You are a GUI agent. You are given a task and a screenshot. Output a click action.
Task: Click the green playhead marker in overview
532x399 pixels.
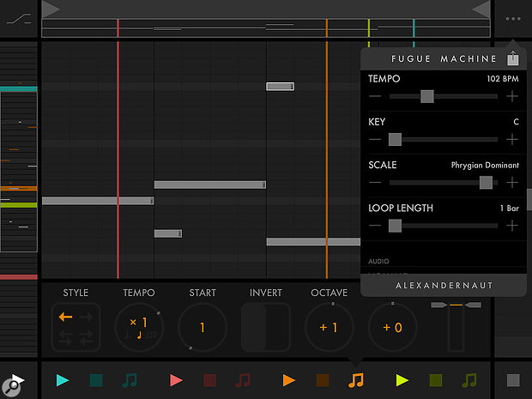(369, 27)
